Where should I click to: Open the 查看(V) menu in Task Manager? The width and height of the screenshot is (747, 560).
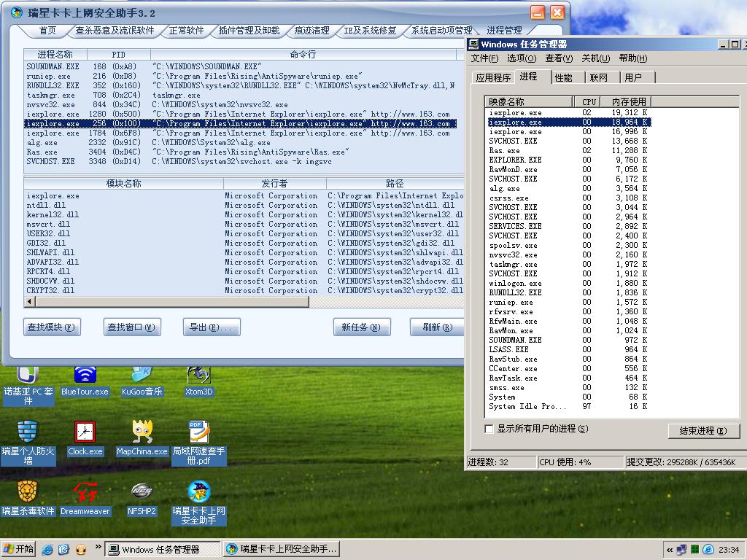[559, 58]
